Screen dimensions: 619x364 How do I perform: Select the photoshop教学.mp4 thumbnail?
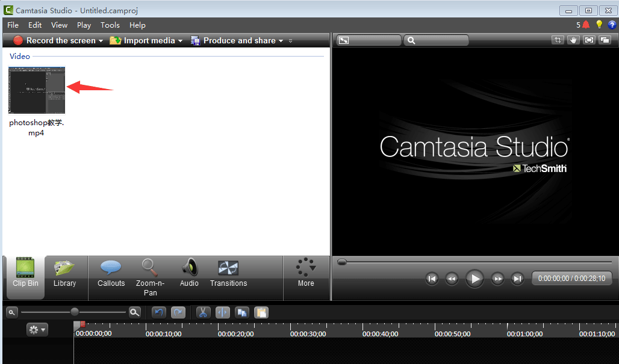pos(36,90)
